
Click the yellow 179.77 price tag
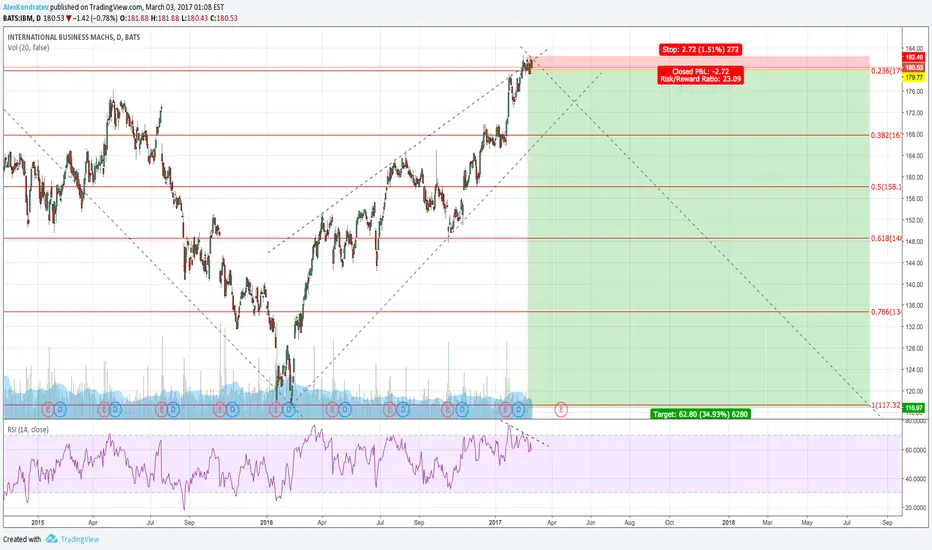point(914,77)
